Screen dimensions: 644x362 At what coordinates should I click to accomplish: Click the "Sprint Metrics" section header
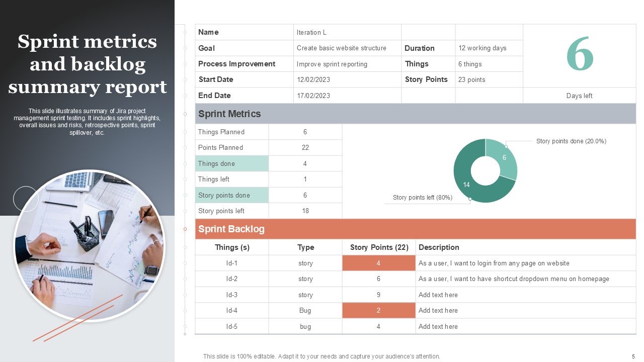coord(416,114)
